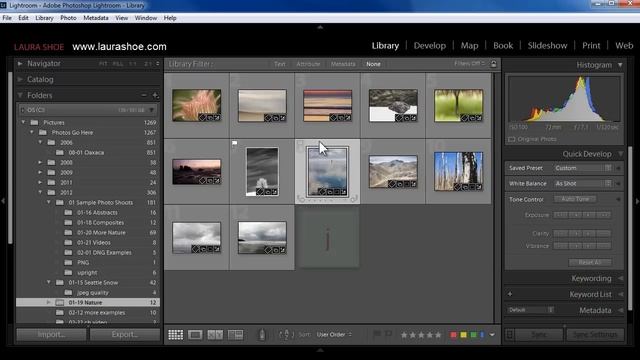Select the mountain landscape thumbnail
640x360 pixels.
tap(393, 171)
